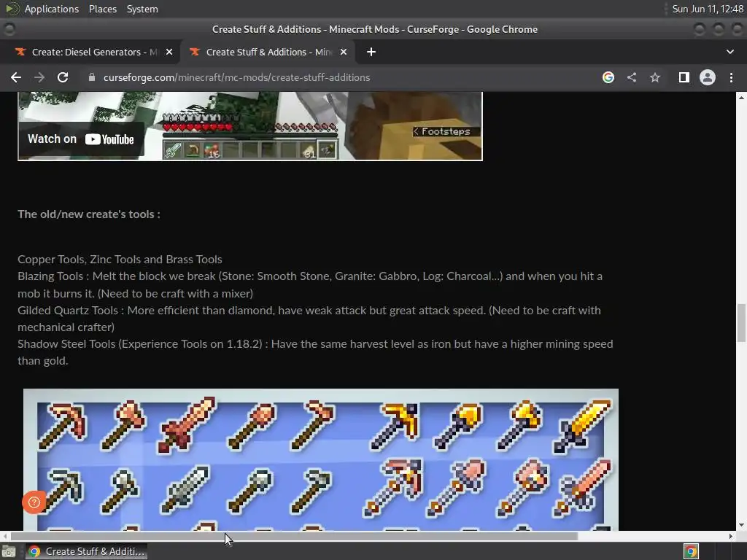The height and width of the screenshot is (560, 747).
Task: Share this page via share icon
Action: point(632,77)
